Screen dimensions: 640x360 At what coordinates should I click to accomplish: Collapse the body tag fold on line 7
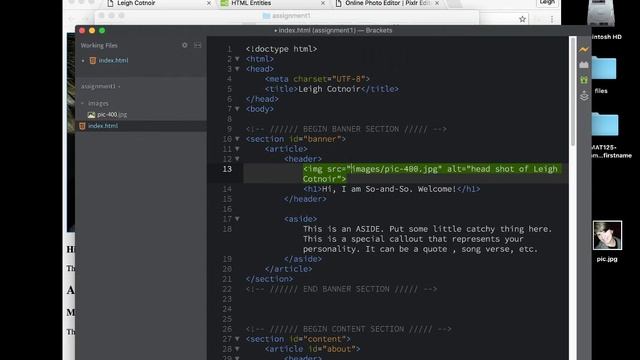237,109
